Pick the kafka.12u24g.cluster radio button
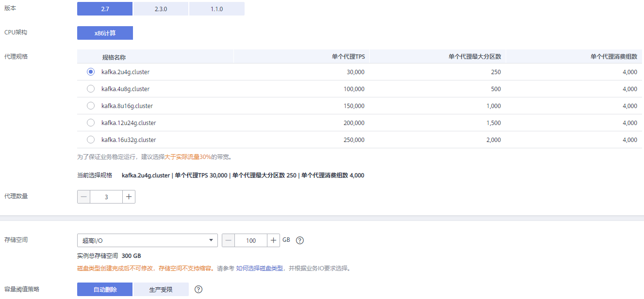Screen dimensions: 644x299 [91, 123]
